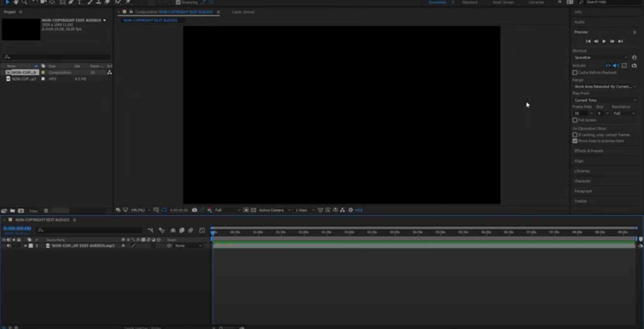This screenshot has height=329, width=644.
Task: Select the Type text tool
Action: [x=80, y=2]
